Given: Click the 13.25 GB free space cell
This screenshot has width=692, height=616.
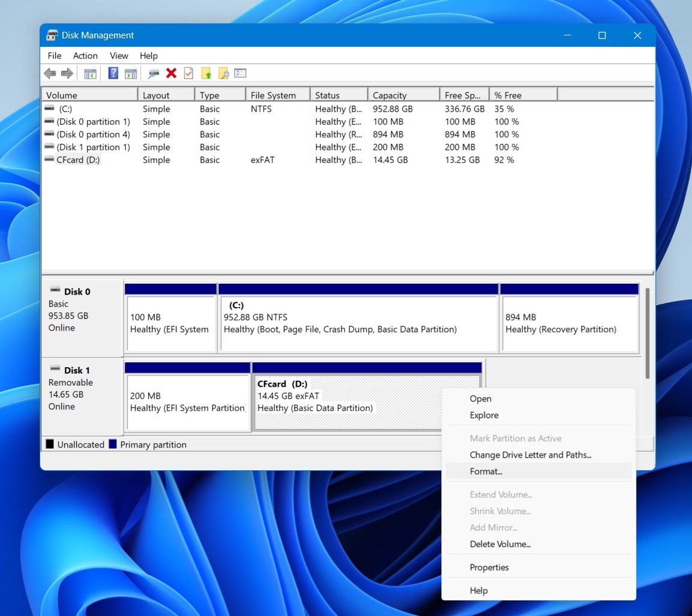Looking at the screenshot, I should (x=462, y=160).
